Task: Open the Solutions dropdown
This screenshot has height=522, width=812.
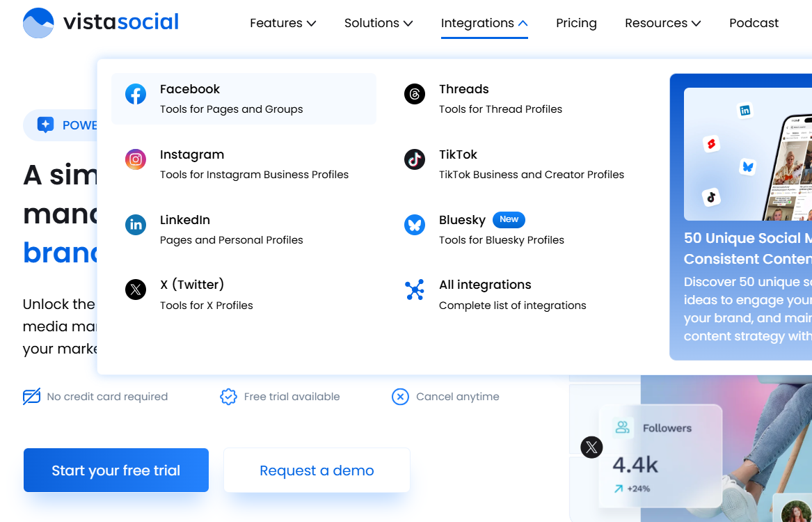Action: (378, 23)
